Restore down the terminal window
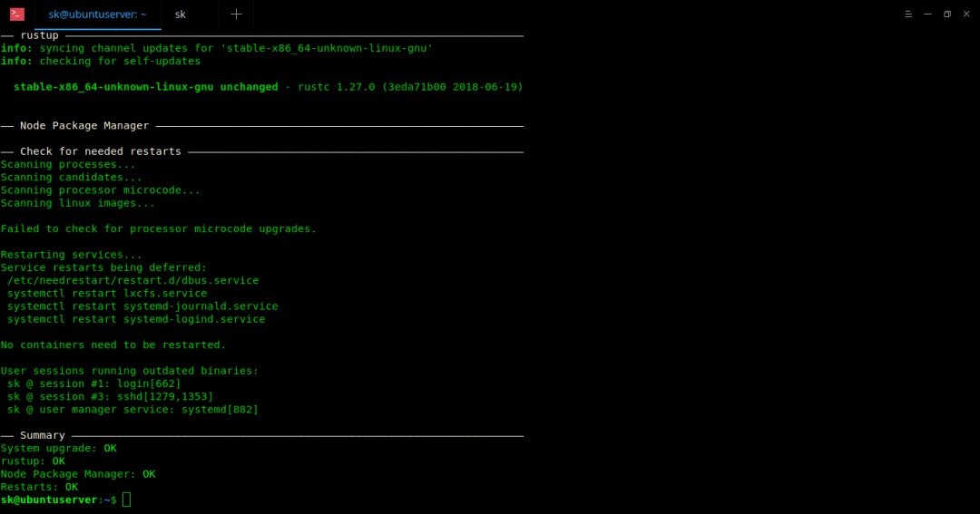Viewport: 980px width, 514px height. (x=946, y=14)
